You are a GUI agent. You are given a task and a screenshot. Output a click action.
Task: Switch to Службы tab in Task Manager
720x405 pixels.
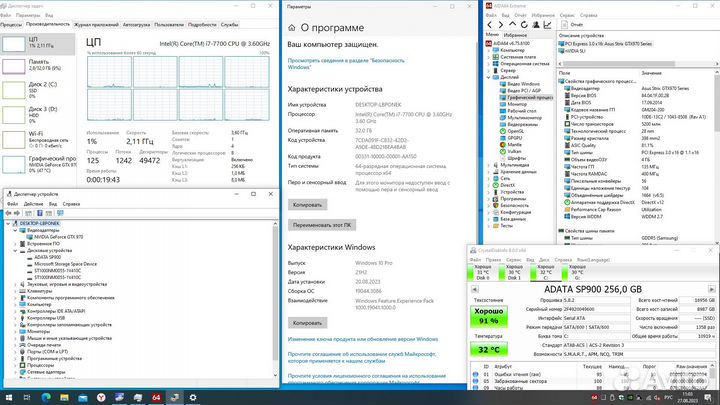(229, 25)
